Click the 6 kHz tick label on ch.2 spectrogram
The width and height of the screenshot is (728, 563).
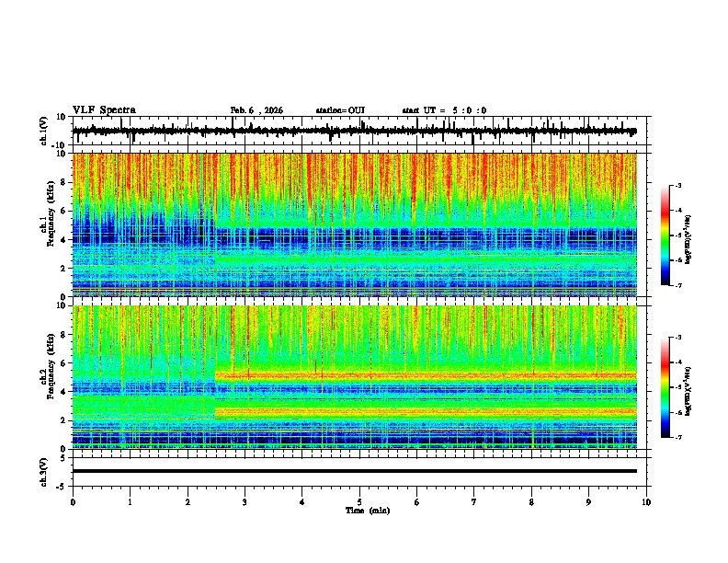pos(64,362)
